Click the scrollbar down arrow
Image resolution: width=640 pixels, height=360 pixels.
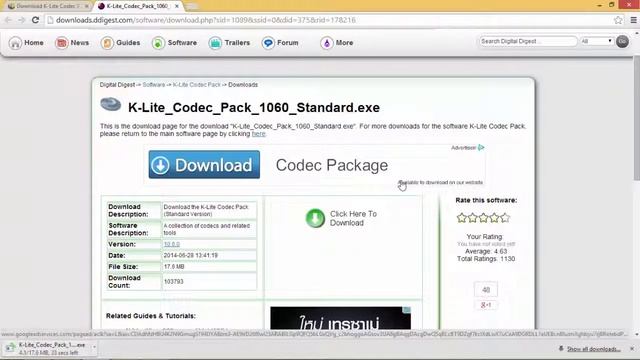(636, 334)
